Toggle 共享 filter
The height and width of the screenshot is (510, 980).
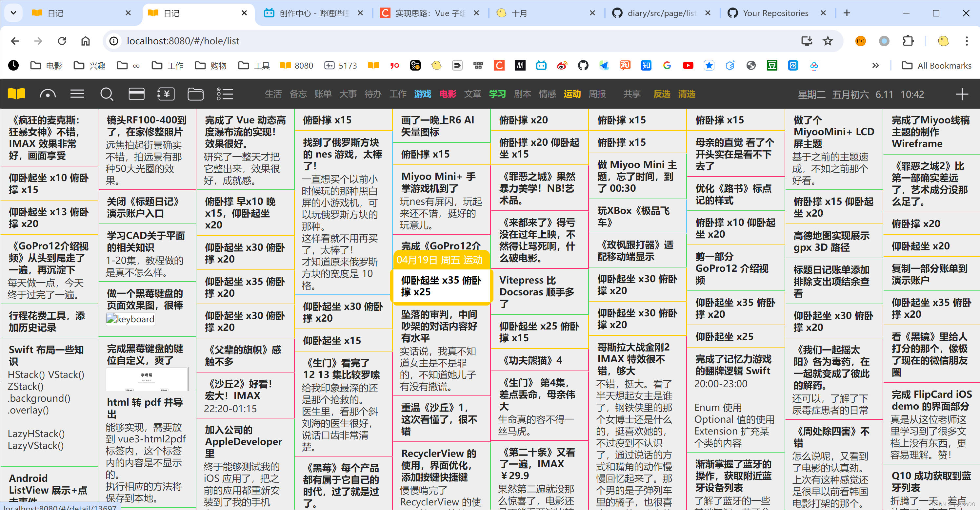pyautogui.click(x=632, y=94)
